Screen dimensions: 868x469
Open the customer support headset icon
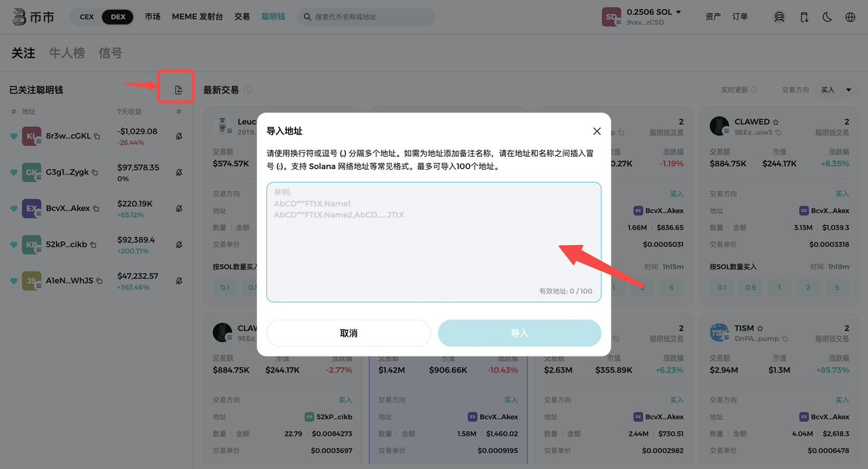779,17
